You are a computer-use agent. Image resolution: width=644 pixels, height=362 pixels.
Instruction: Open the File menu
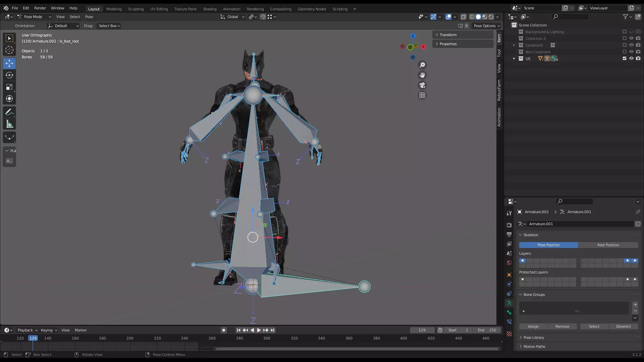click(15, 8)
